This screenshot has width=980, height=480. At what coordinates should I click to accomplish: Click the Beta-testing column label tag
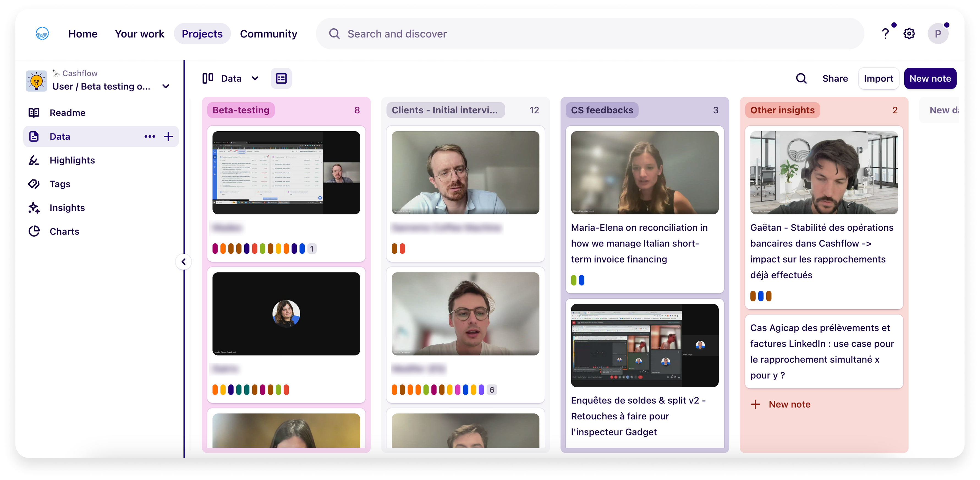pos(241,110)
